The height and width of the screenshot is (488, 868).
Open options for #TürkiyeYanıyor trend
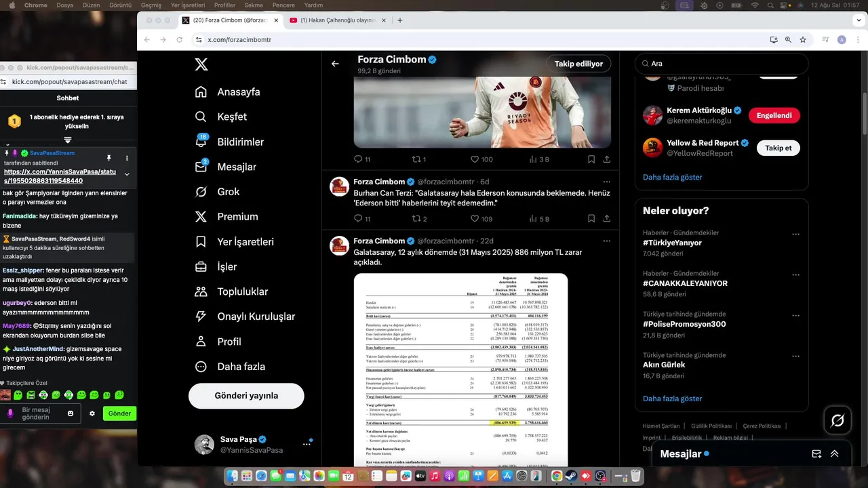point(795,234)
